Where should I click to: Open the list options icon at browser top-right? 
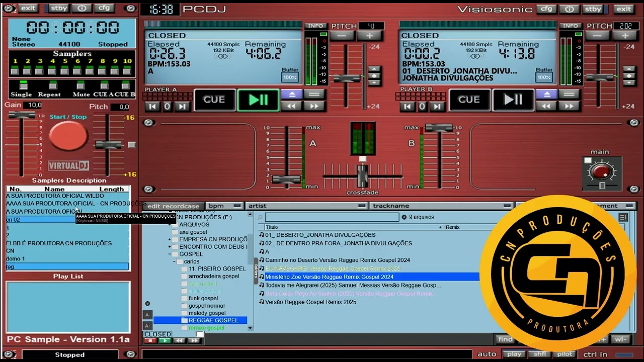(623, 217)
